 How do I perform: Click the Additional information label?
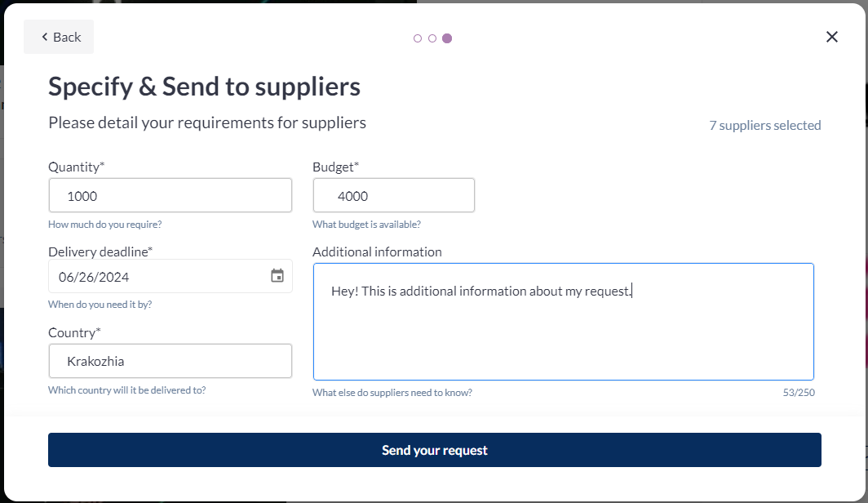(x=377, y=251)
